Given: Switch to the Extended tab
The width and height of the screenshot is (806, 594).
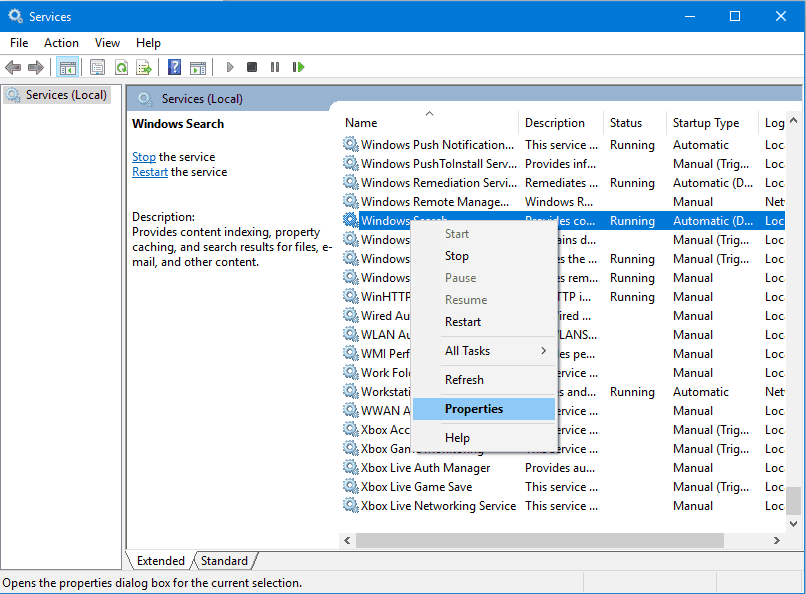Looking at the screenshot, I should point(160,561).
